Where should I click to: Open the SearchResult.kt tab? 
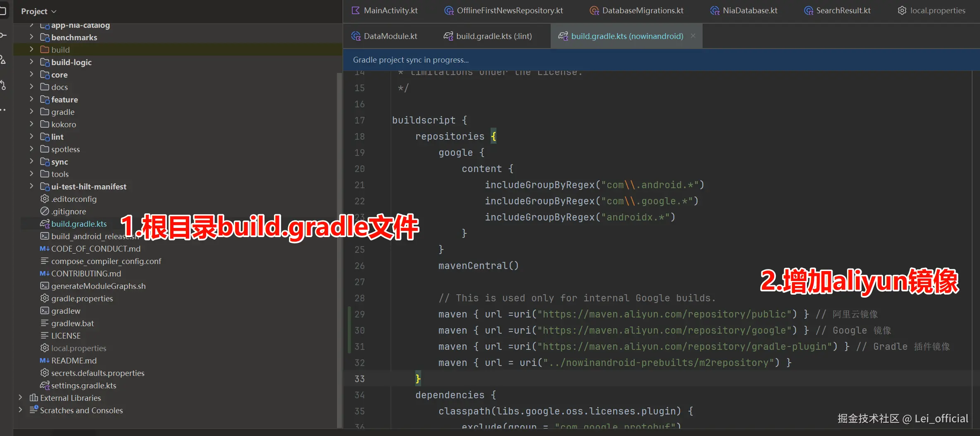[x=837, y=11]
